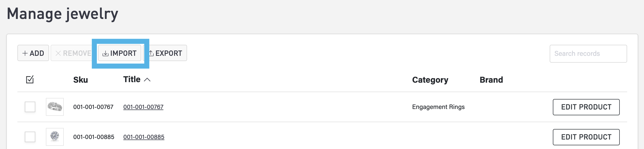Open the ring thumbnail for 001-001-00767
The width and height of the screenshot is (644, 149).
55,107
